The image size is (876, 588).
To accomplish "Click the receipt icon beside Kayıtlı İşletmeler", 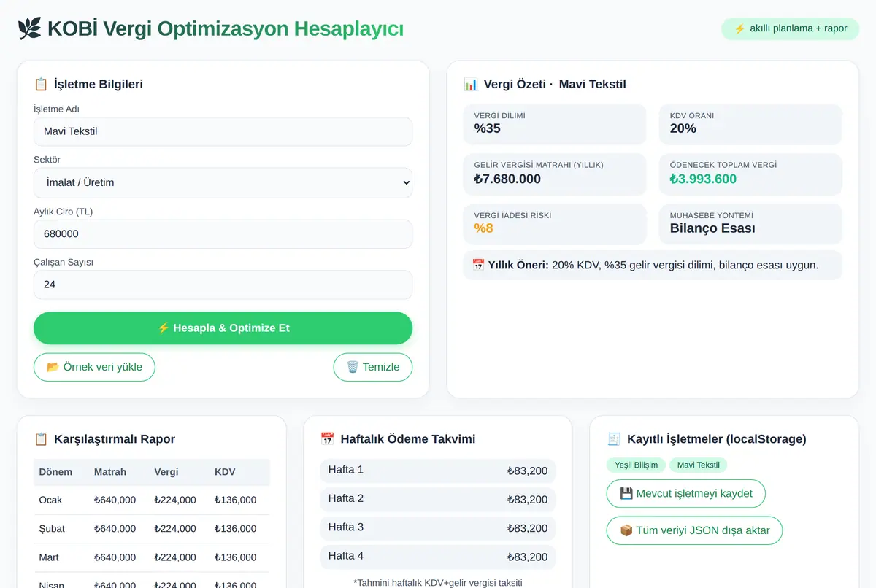I will (x=614, y=439).
